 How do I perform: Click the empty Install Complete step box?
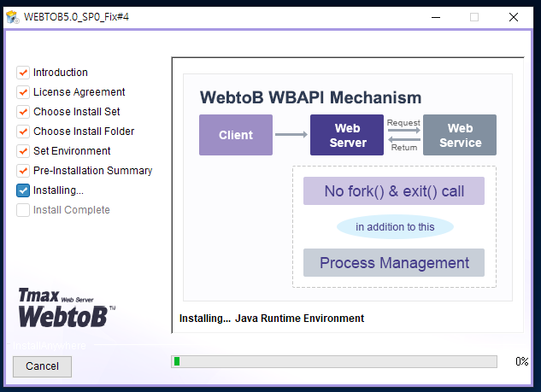click(23, 210)
